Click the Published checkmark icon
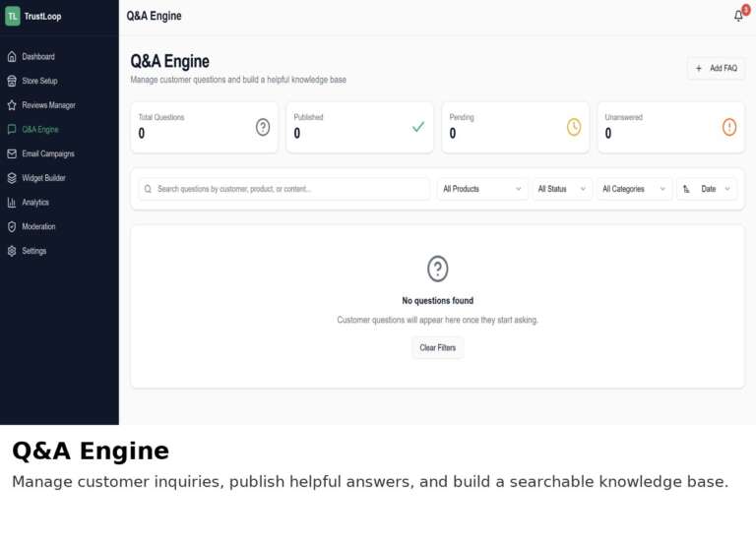756x543 pixels. pyautogui.click(x=418, y=127)
